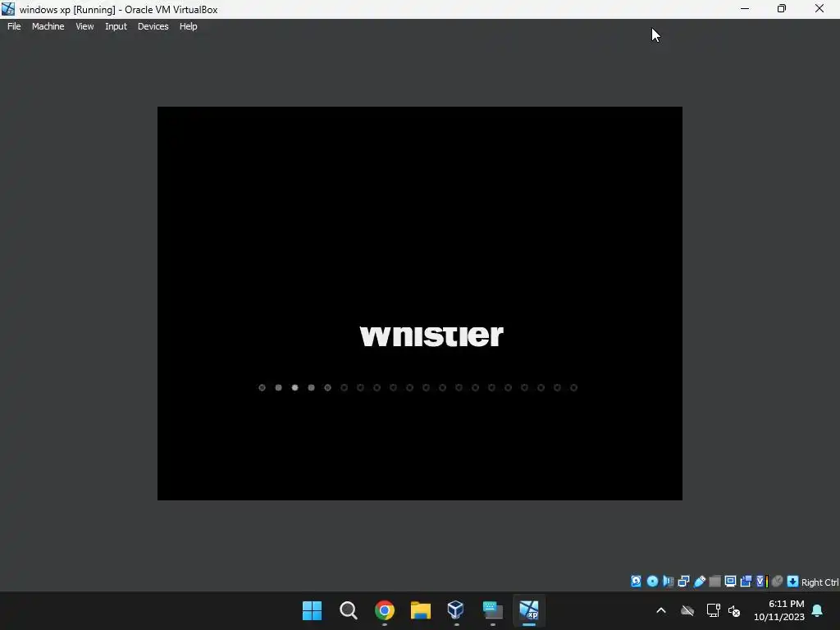This screenshot has height=630, width=840.
Task: Open the Devices menu
Action: coord(153,26)
